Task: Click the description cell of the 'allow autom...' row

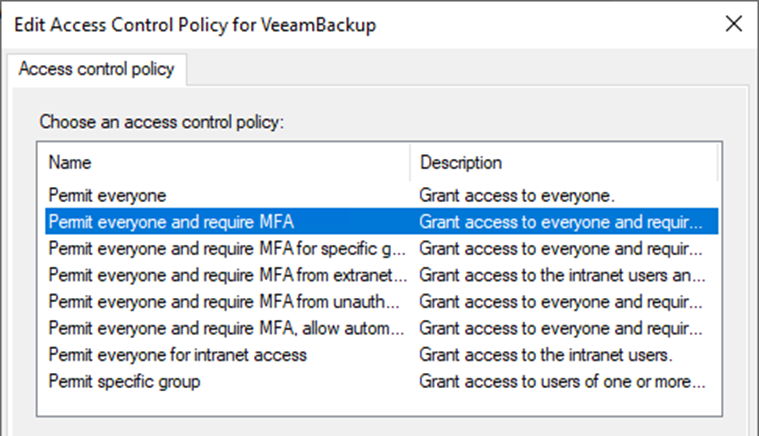Action: (560, 328)
